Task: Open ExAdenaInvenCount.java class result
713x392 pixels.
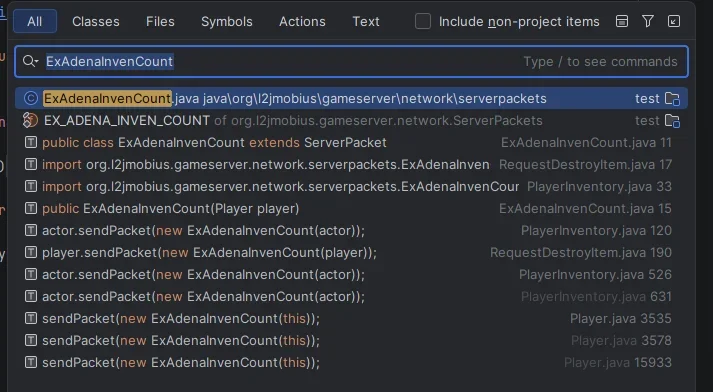Action: tap(351, 98)
